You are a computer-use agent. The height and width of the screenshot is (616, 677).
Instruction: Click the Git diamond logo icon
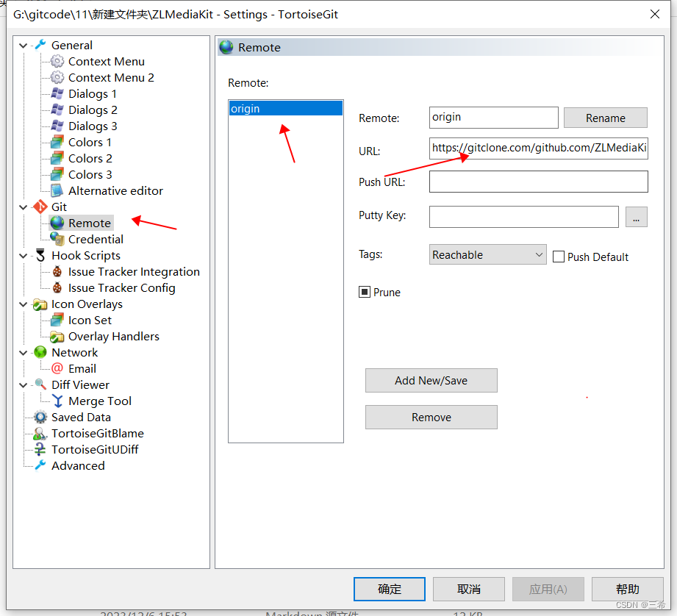click(40, 207)
